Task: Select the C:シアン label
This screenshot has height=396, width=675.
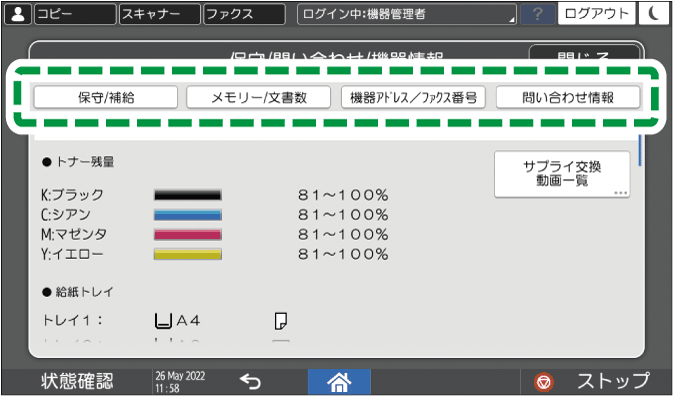Action: pyautogui.click(x=66, y=214)
